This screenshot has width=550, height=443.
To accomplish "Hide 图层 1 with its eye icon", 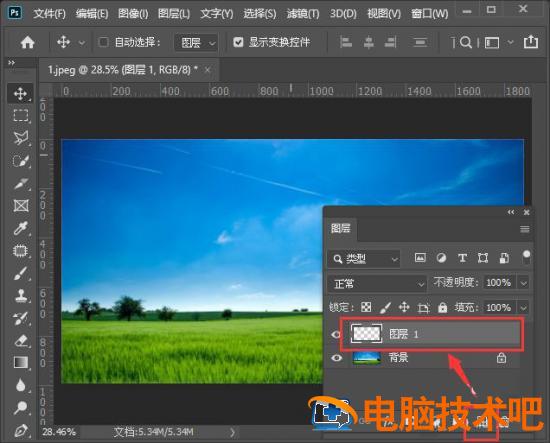I will click(x=336, y=334).
